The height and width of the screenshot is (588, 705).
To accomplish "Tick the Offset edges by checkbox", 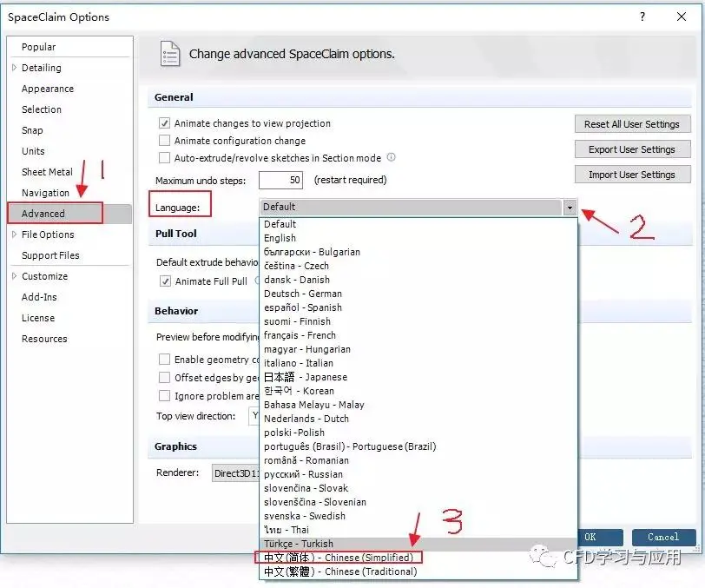I will click(x=165, y=378).
